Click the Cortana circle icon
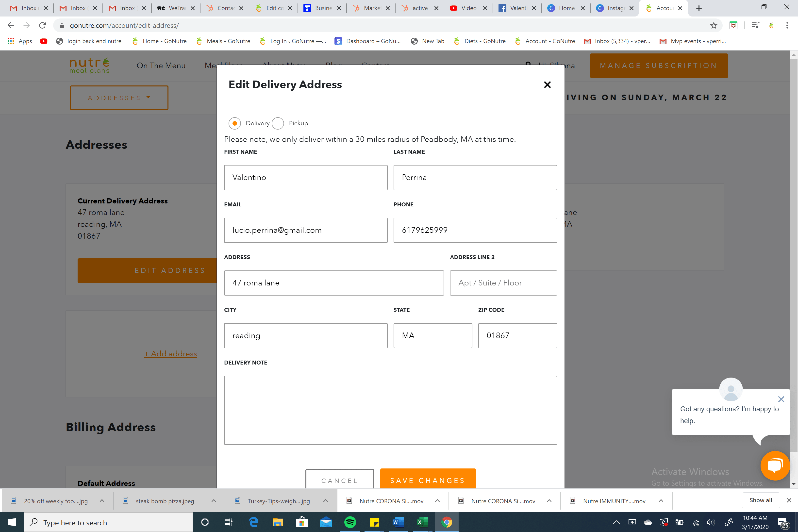 pyautogui.click(x=205, y=522)
